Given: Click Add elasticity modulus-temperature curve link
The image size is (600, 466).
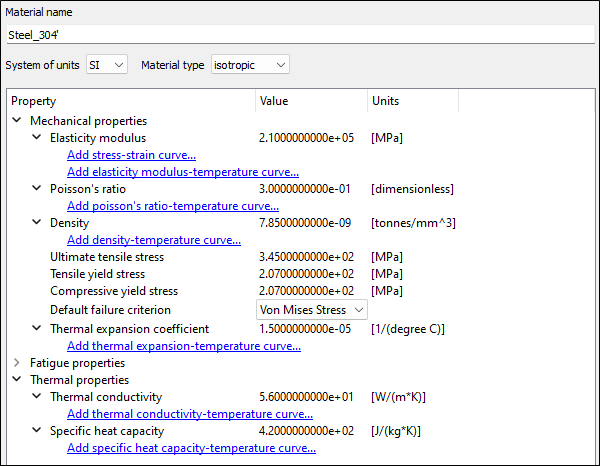Looking at the screenshot, I should pos(182,172).
